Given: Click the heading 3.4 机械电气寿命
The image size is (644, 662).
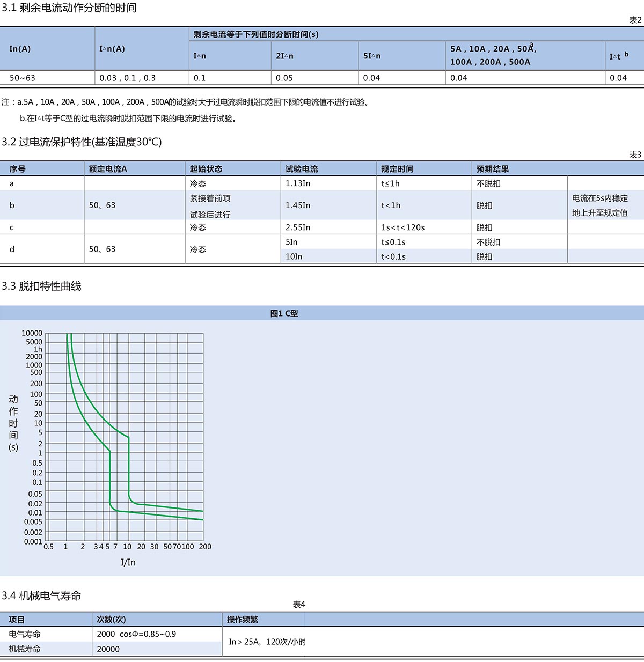Looking at the screenshot, I should (x=41, y=595).
